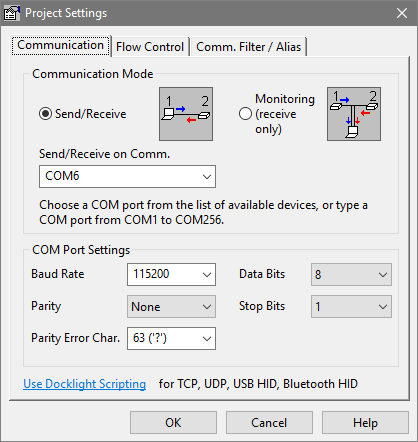Click the Send/Receive connection diagram icon
Screen dimensions: 418x442
186,114
